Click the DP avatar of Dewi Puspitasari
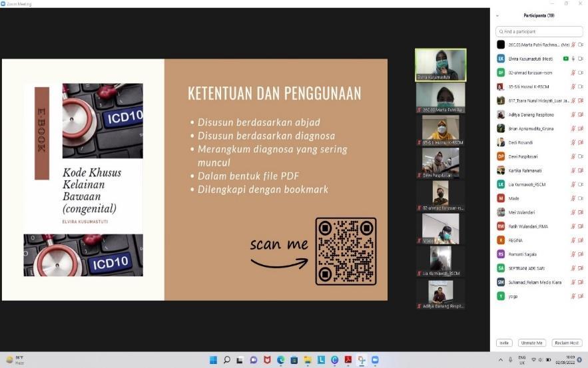The height and width of the screenshot is (368, 588). point(501,156)
